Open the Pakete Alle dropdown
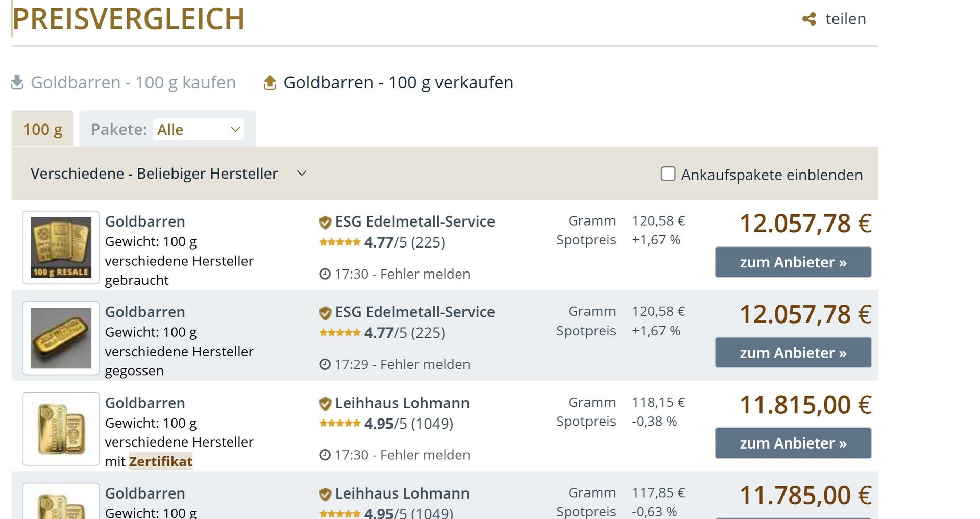The height and width of the screenshot is (519, 980). 198,130
